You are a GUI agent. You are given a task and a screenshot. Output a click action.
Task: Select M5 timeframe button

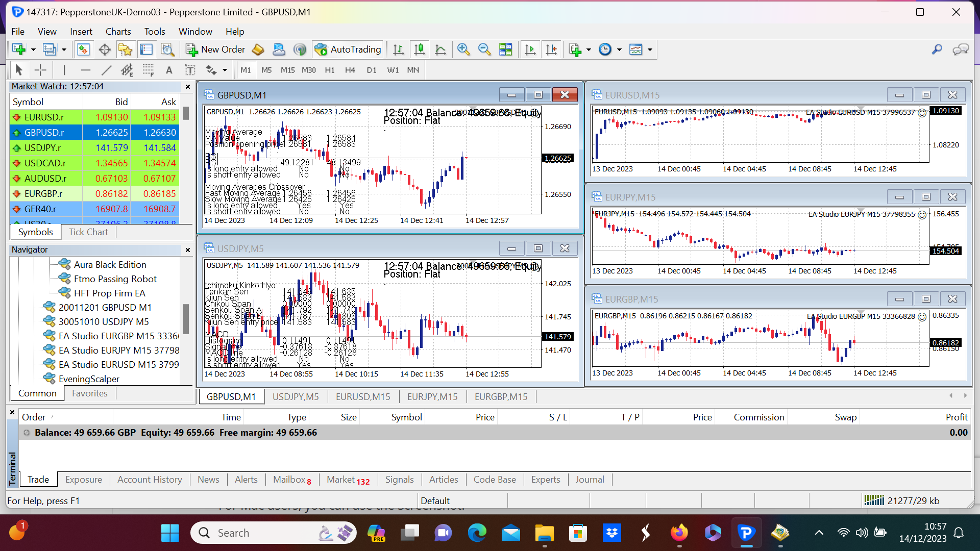pos(266,70)
